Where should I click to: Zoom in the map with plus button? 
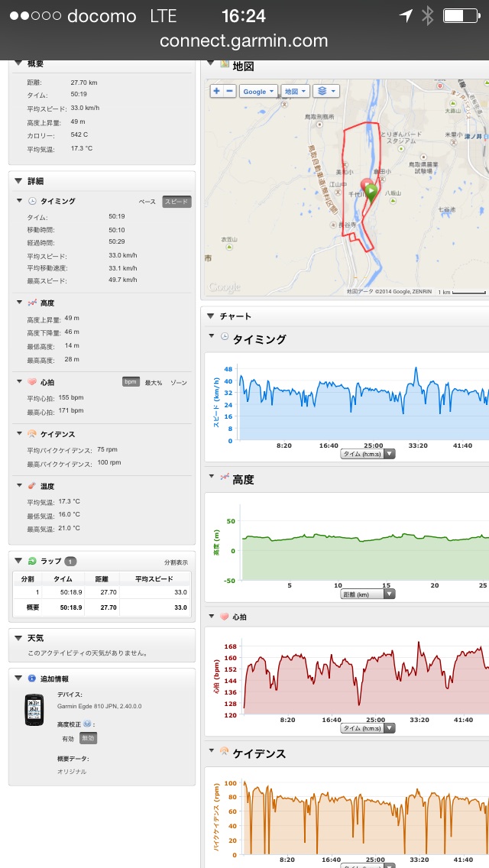[216, 92]
